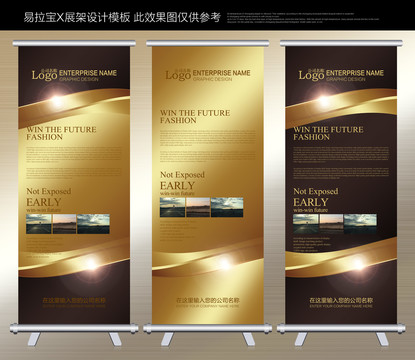Click the top lens flare on left banner
The width and height of the screenshot is (415, 360).
tap(57, 100)
